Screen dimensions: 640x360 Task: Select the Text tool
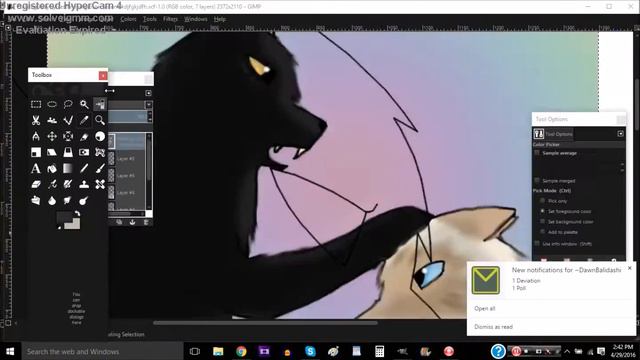point(36,168)
